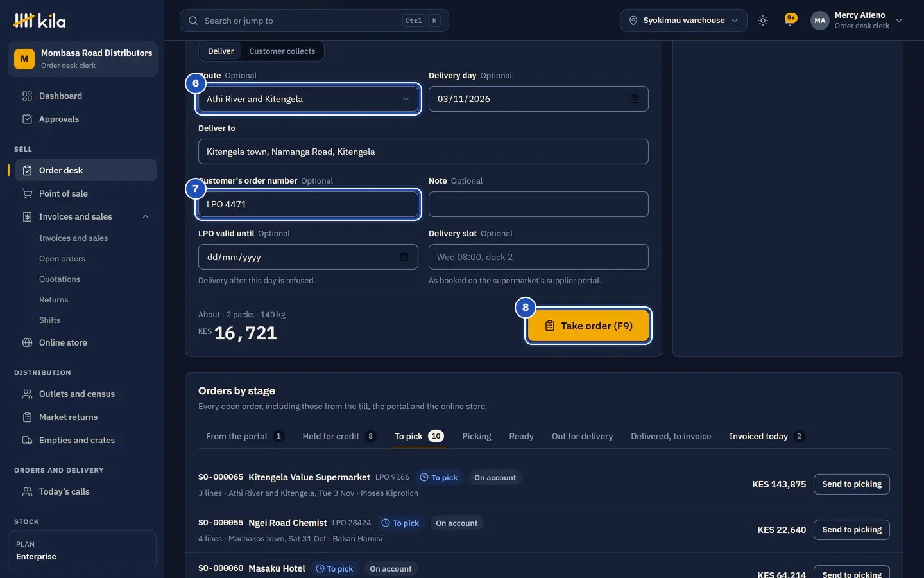Image resolution: width=924 pixels, height=578 pixels.
Task: Expand the Mercy Atieno user menu chevron
Action: click(x=899, y=21)
